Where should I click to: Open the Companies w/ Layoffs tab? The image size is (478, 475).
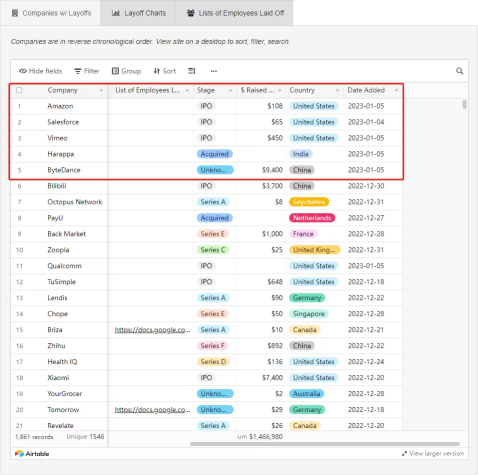coord(51,13)
